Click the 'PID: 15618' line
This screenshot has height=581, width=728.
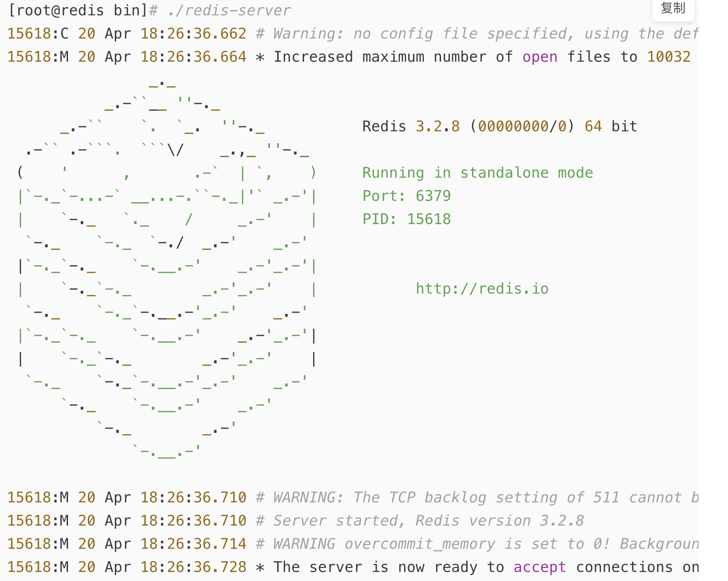(406, 219)
